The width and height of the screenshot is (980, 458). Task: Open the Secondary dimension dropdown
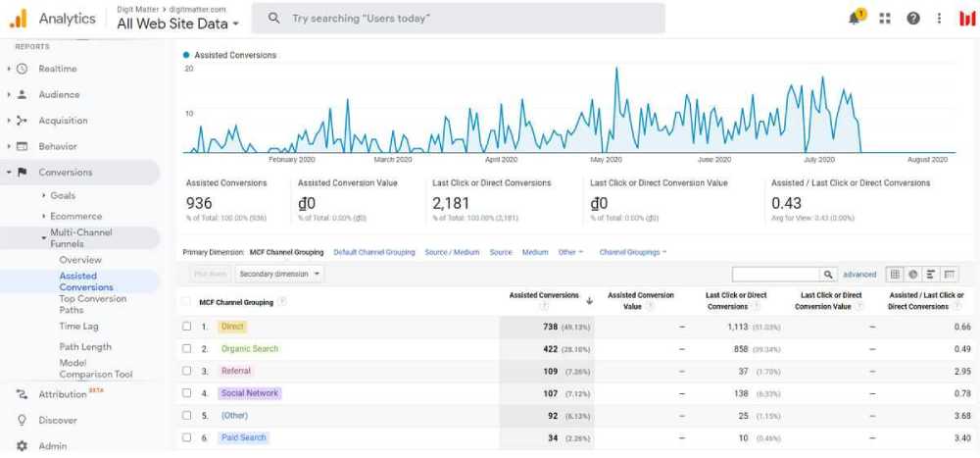(x=279, y=274)
